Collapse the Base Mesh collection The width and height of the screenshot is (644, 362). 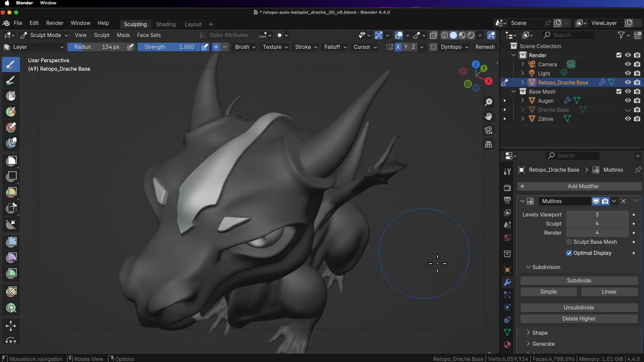click(x=514, y=92)
